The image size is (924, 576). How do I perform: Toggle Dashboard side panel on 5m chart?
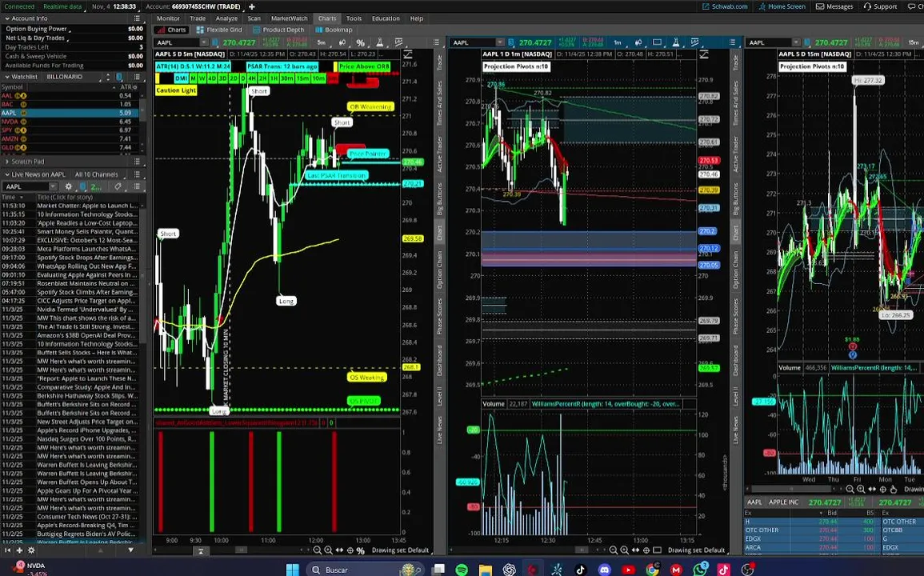pyautogui.click(x=440, y=361)
